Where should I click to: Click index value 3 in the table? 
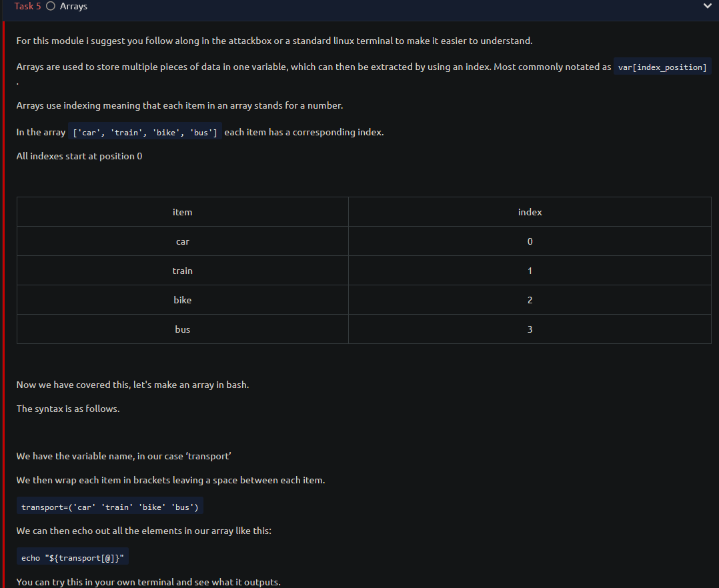[530, 329]
